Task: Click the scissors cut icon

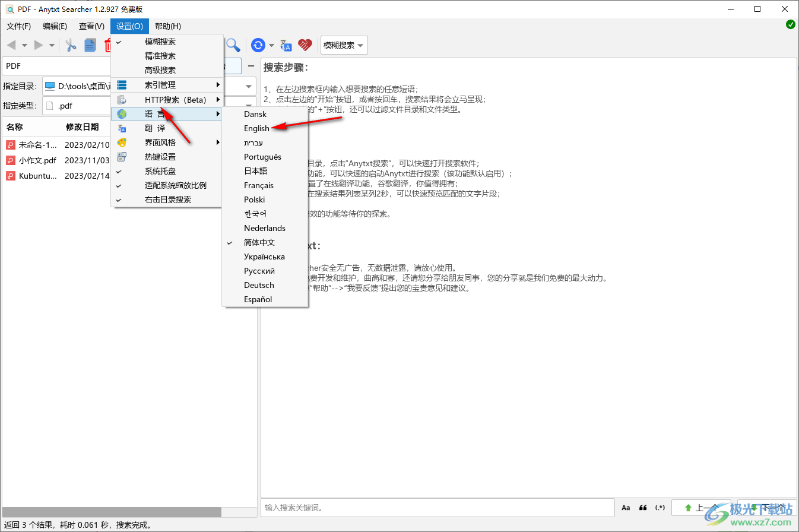Action: [71, 45]
